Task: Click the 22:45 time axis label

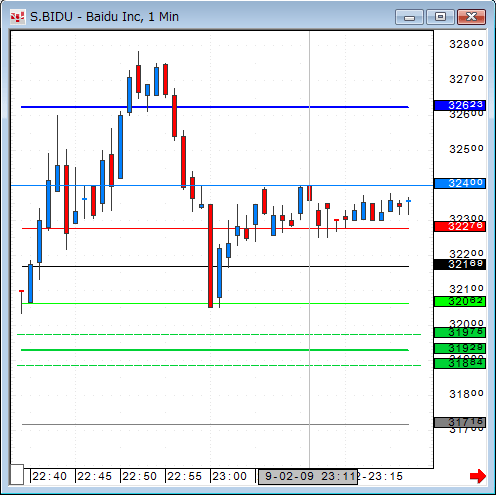Action: pos(94,476)
